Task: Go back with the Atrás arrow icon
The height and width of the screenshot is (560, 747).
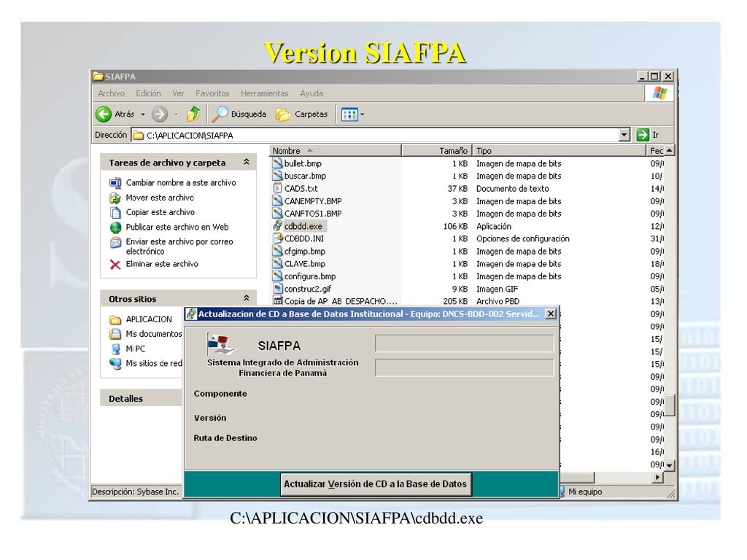Action: [104, 114]
